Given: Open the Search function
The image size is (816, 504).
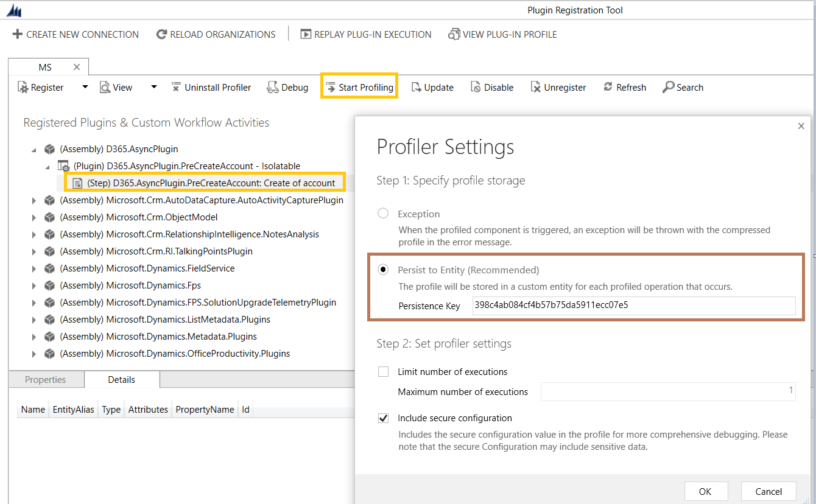Looking at the screenshot, I should (683, 86).
